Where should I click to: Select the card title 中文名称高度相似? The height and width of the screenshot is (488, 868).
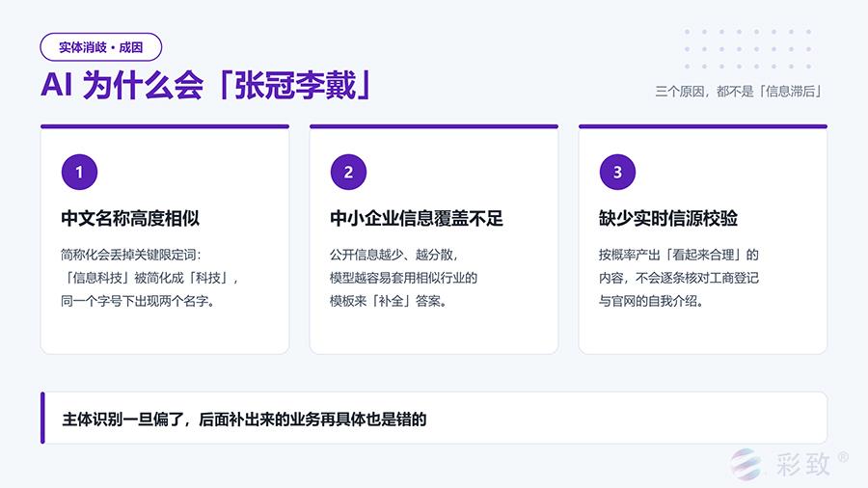[130, 219]
